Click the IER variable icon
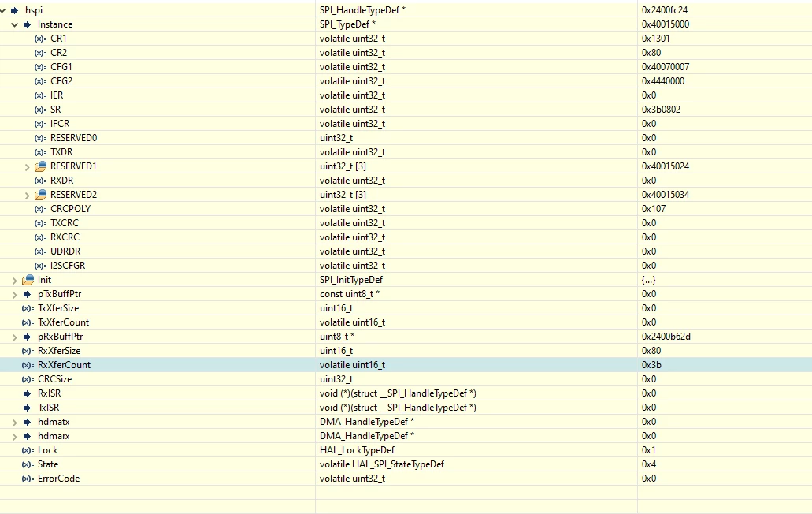 click(40, 95)
